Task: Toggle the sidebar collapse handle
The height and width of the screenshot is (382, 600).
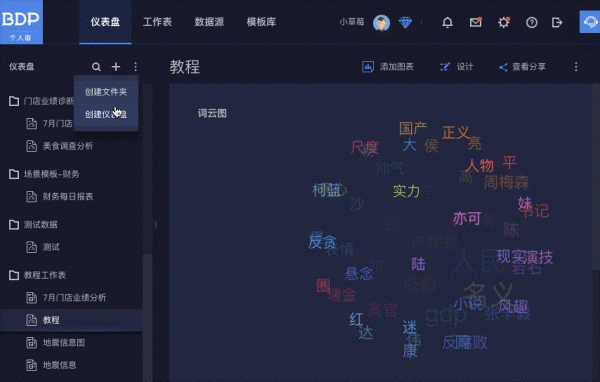Action: tap(155, 225)
